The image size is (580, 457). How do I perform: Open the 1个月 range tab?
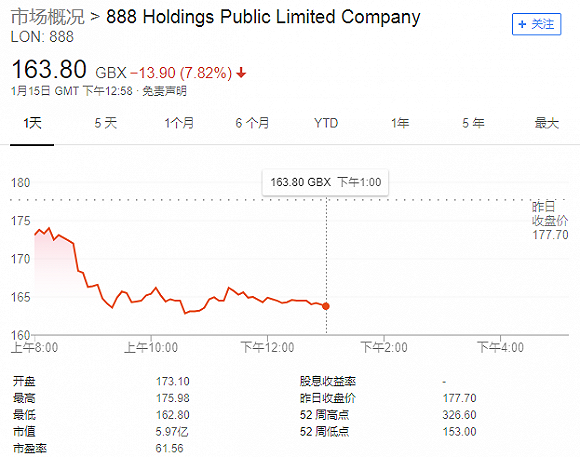[x=179, y=123]
